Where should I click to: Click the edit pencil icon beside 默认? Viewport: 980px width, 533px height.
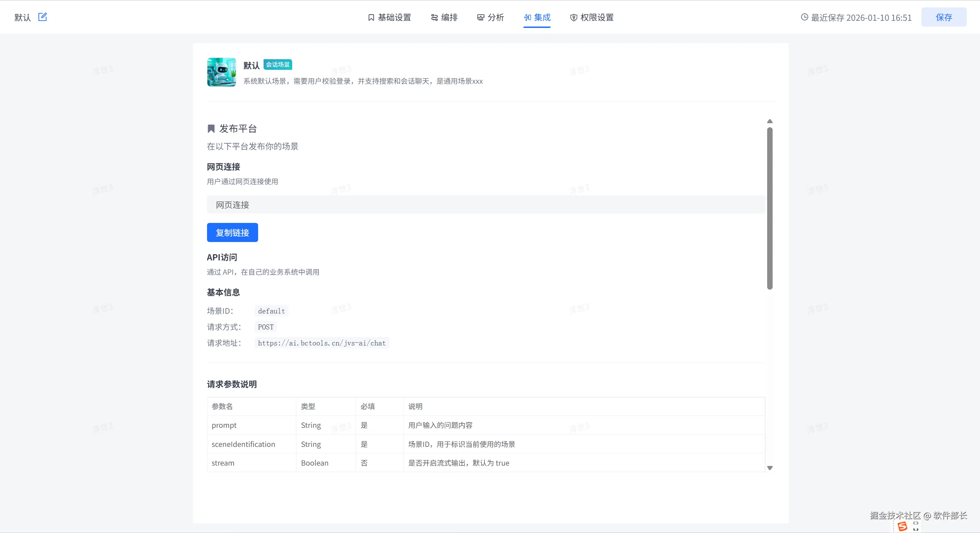pyautogui.click(x=42, y=17)
